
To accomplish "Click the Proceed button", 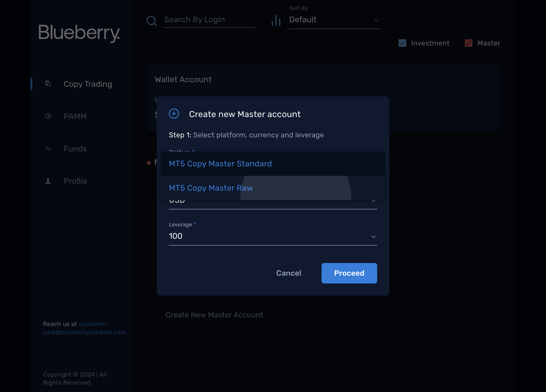I will (349, 273).
